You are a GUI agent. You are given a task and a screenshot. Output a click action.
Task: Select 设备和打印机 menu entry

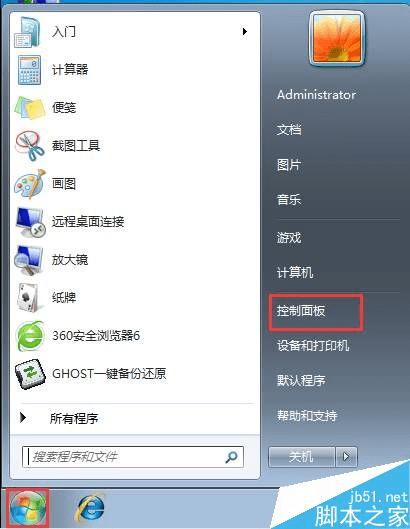tap(313, 345)
